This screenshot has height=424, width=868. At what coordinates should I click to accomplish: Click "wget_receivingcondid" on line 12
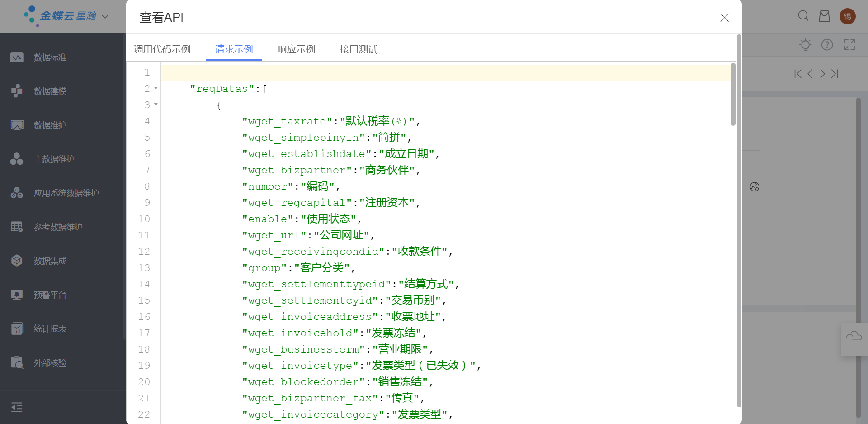coord(313,252)
